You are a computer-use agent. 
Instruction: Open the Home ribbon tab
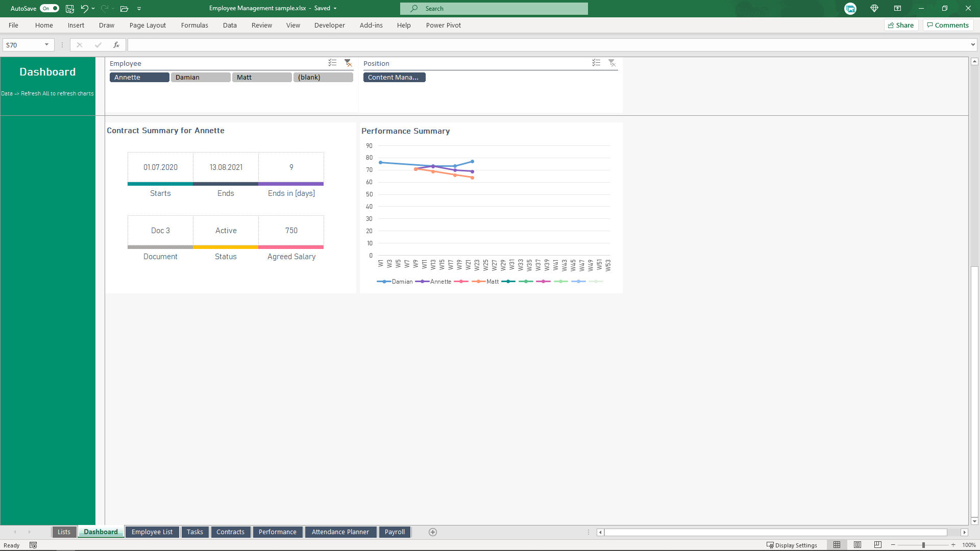point(44,25)
